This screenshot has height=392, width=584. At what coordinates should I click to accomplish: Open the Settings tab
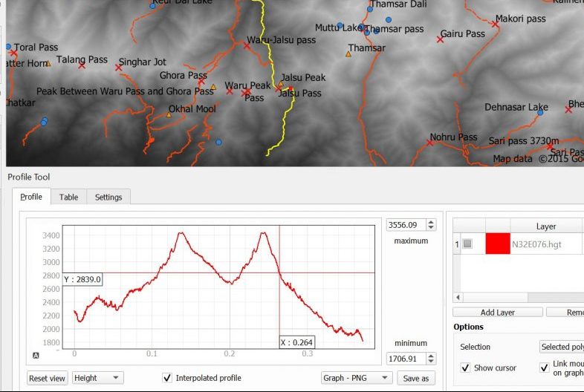[108, 197]
